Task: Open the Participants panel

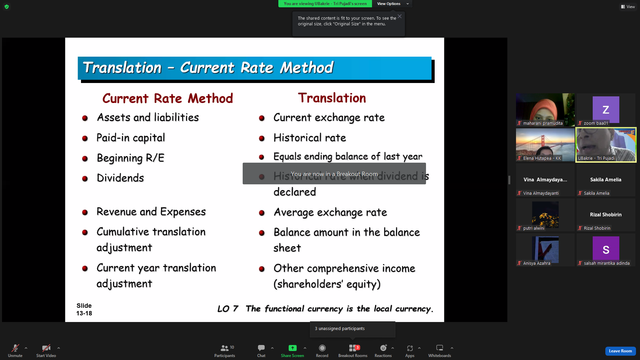Action: point(224,350)
